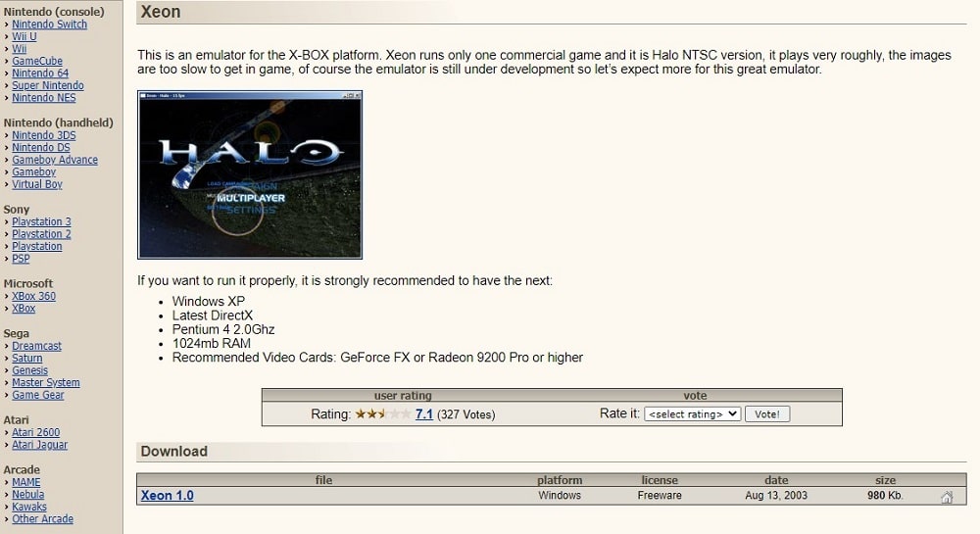This screenshot has height=534, width=980.
Task: Click the 980 Kb. size cell
Action: coord(885,495)
